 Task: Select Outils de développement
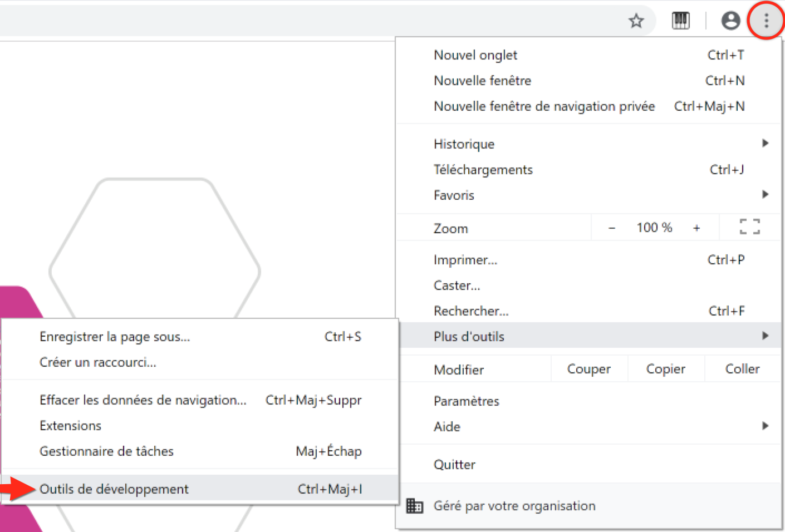pyautogui.click(x=114, y=489)
